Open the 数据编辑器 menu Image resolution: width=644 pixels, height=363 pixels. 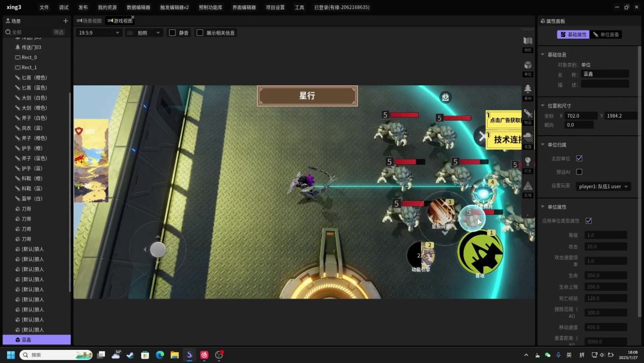pyautogui.click(x=138, y=7)
